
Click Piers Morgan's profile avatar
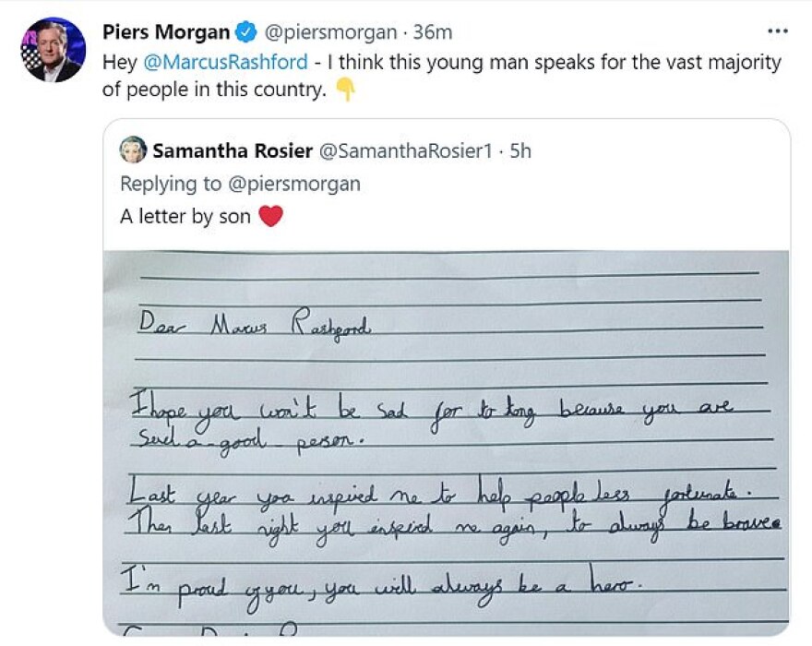[x=52, y=50]
